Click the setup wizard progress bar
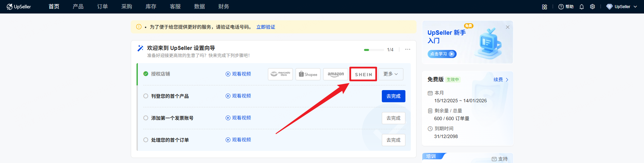Screen dimensions: 644x163 click(x=374, y=50)
